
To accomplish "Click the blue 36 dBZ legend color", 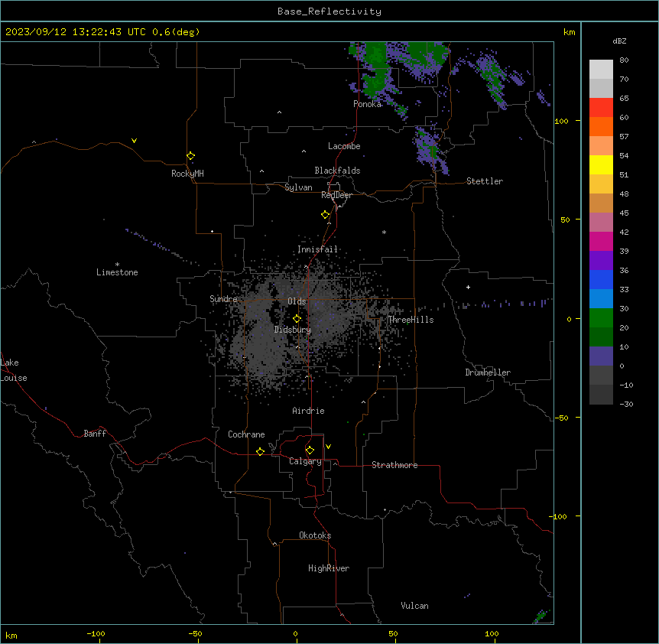I will (x=601, y=280).
